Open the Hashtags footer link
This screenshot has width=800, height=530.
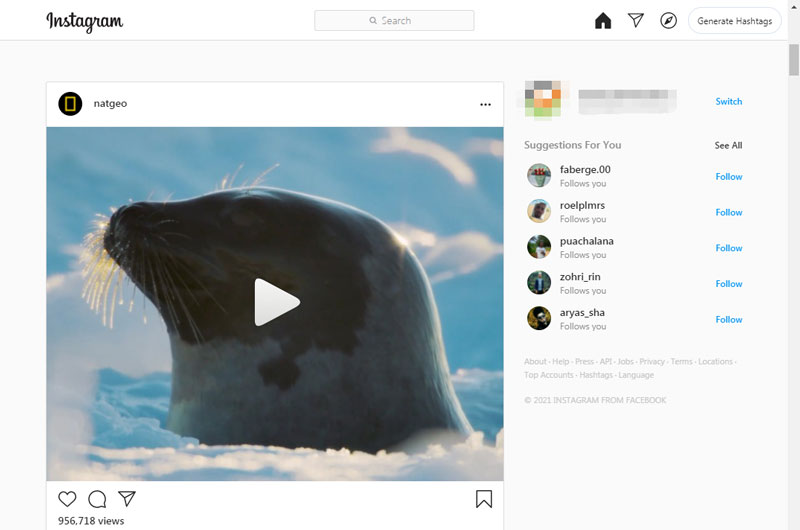point(596,374)
